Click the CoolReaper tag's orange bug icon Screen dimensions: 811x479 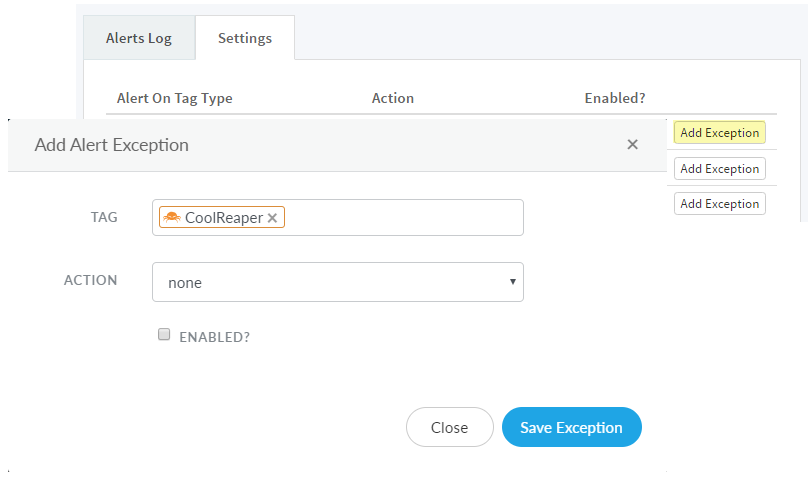pyautogui.click(x=171, y=218)
